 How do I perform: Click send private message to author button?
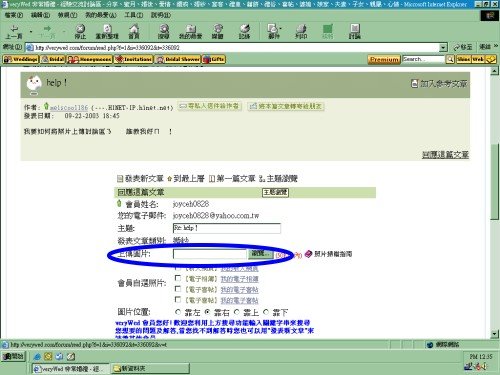click(209, 106)
